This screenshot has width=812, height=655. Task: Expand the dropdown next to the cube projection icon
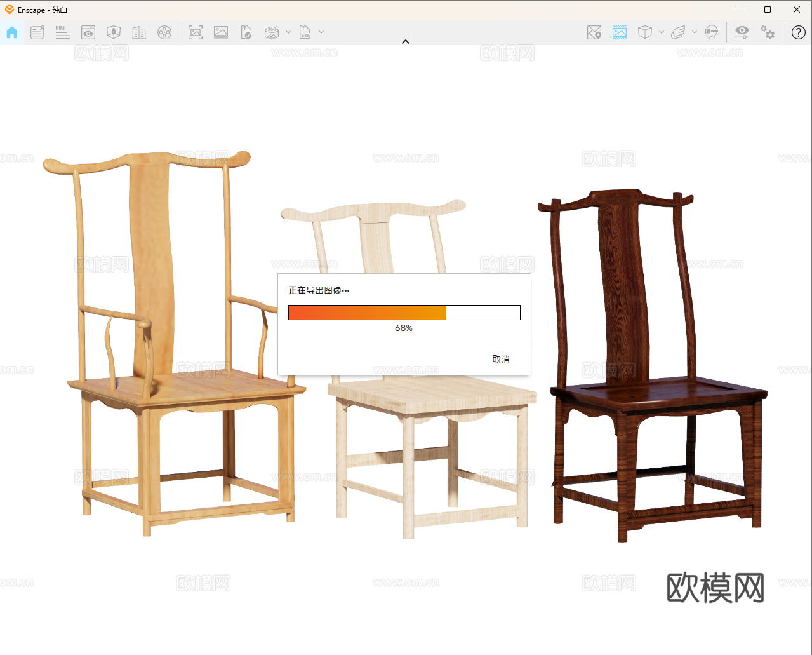[x=662, y=32]
